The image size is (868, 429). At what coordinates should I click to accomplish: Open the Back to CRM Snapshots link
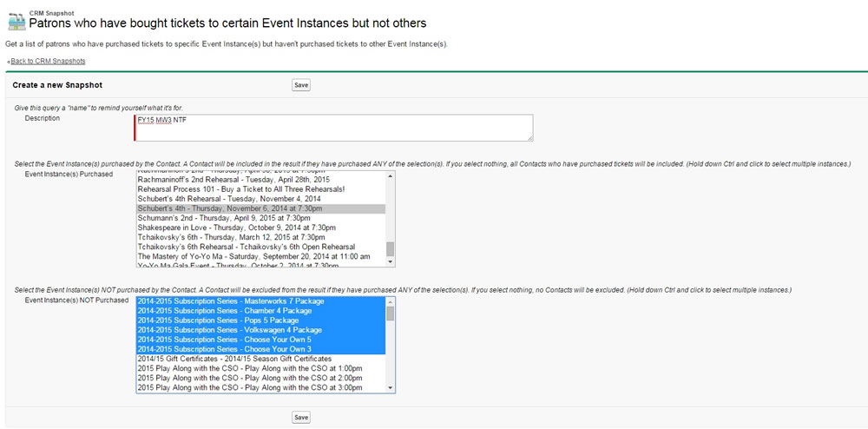48,61
